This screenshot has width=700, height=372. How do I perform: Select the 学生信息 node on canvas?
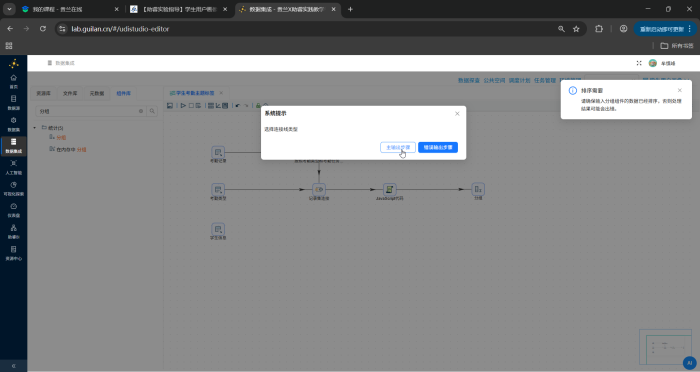(218, 229)
